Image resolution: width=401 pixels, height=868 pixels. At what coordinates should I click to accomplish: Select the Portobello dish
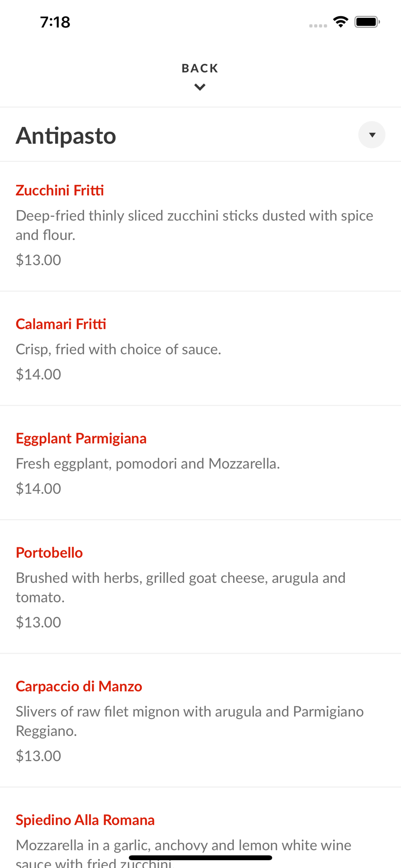pos(49,553)
